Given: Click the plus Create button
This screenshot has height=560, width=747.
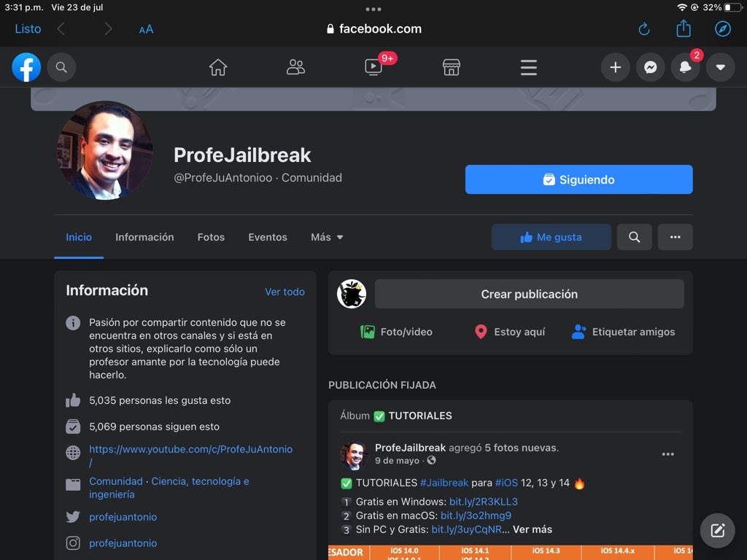Looking at the screenshot, I should [615, 67].
